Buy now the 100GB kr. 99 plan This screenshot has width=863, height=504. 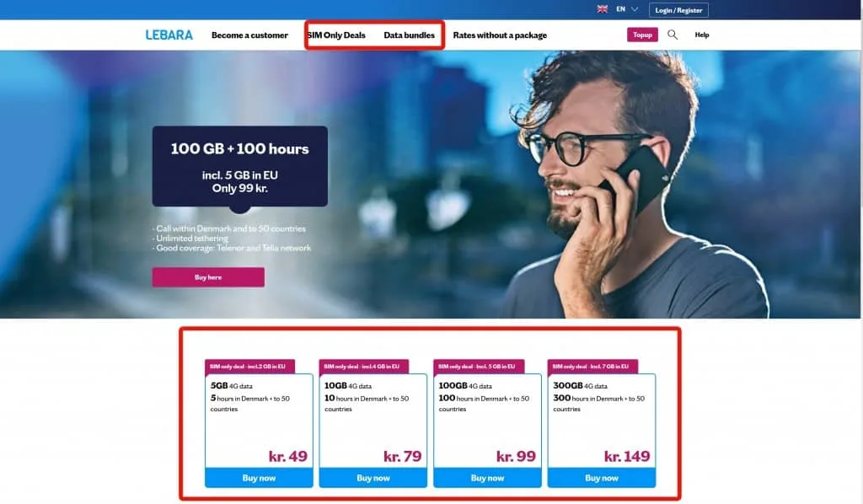pyautogui.click(x=487, y=478)
